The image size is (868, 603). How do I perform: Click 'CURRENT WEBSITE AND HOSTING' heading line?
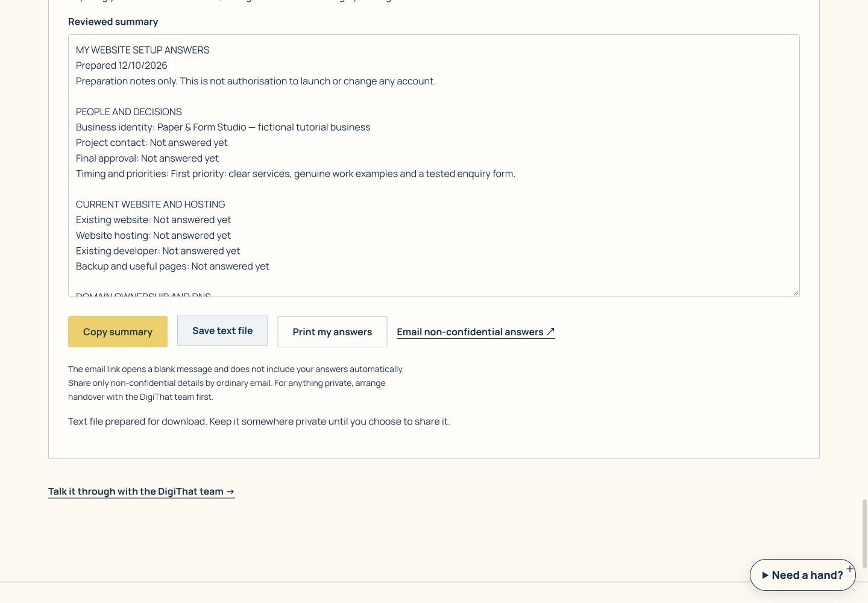pos(151,204)
